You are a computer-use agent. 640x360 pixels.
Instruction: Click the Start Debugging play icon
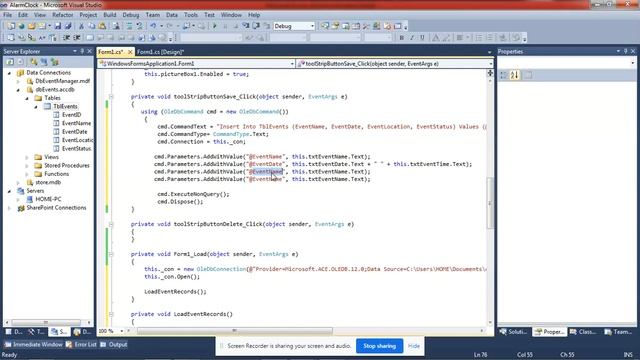(215, 26)
